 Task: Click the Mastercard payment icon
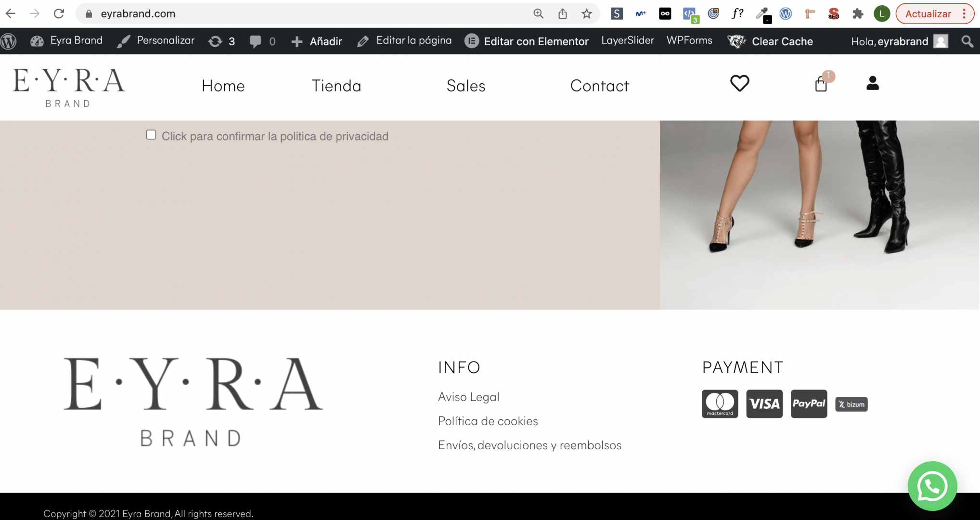coord(720,403)
